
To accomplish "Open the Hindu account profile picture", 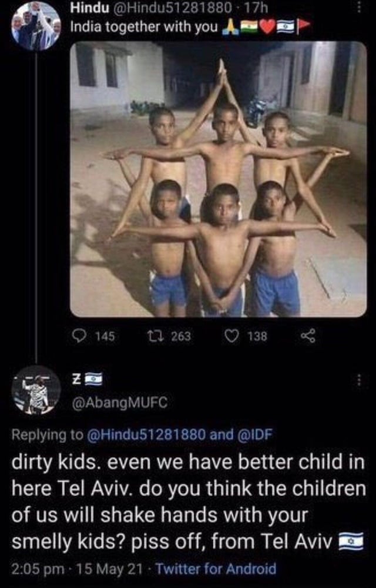I will [36, 26].
